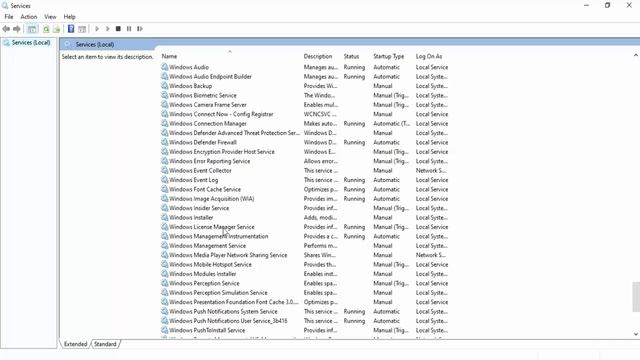
Task: Click the vertical scrollbar down arrow
Action: 636,334
